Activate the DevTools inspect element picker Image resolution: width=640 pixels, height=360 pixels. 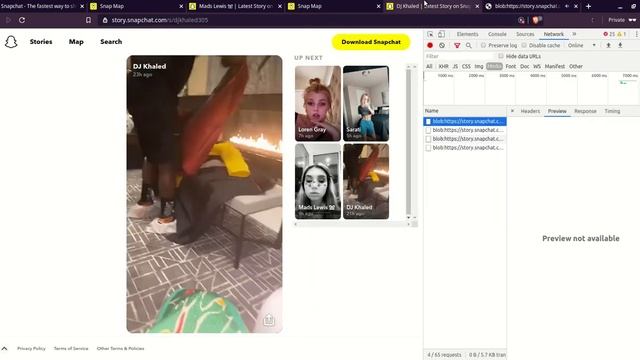click(430, 34)
